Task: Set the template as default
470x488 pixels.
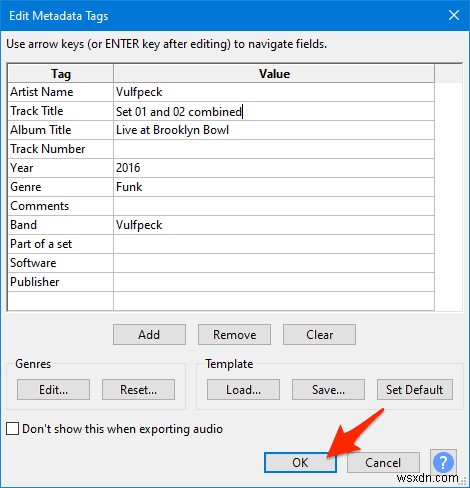Action: [x=415, y=389]
